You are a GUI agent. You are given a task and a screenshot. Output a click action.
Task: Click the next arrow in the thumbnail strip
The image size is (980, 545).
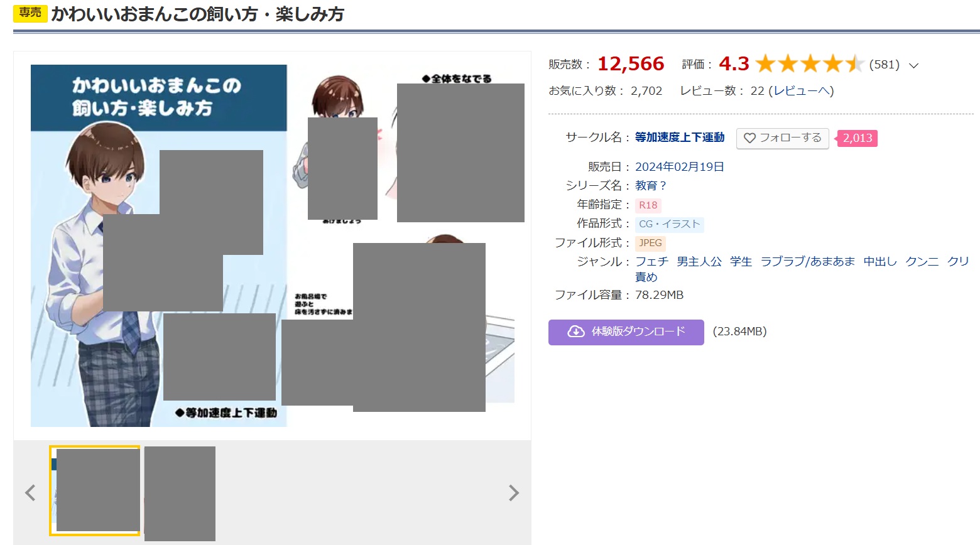click(x=513, y=493)
